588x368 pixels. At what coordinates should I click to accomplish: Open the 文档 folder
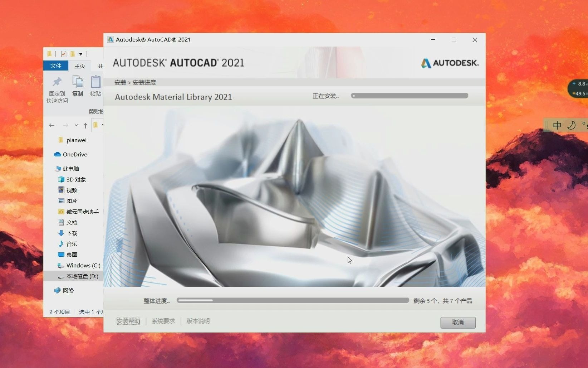click(68, 222)
